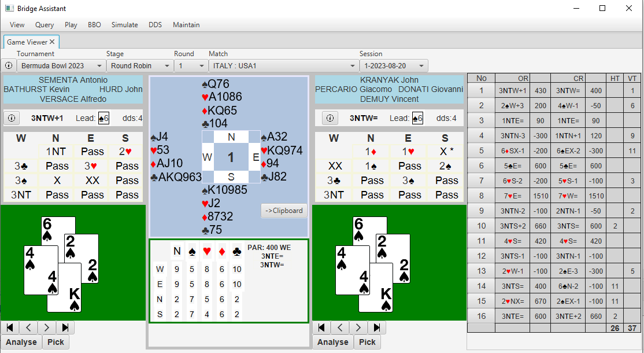644x353 pixels.
Task: Click info icon next to left 3NTW+1 contract
Action: tap(11, 118)
